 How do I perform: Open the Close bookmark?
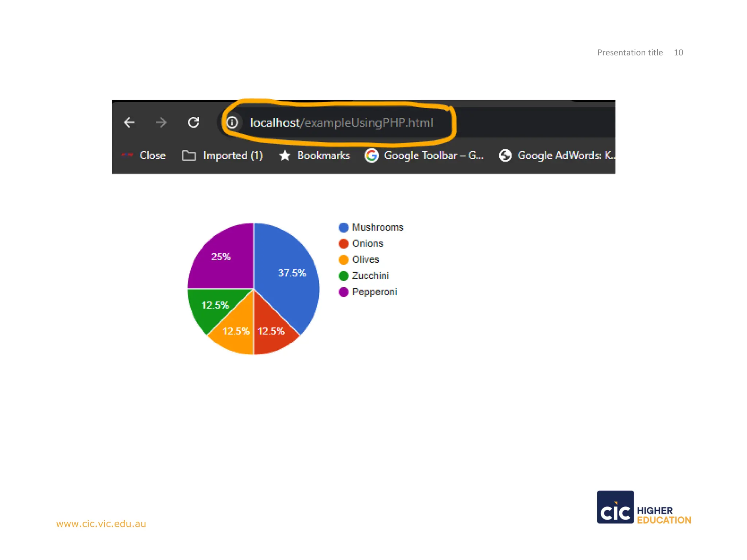152,155
